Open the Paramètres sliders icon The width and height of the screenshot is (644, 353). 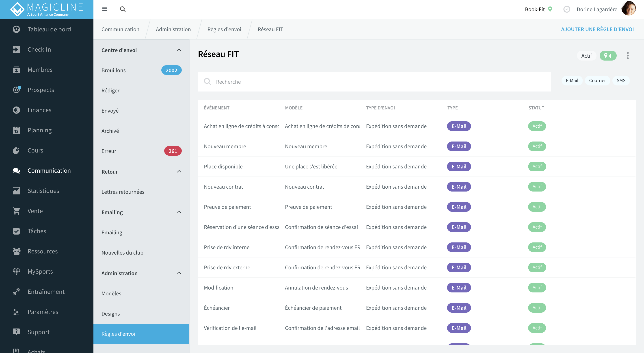[16, 312]
